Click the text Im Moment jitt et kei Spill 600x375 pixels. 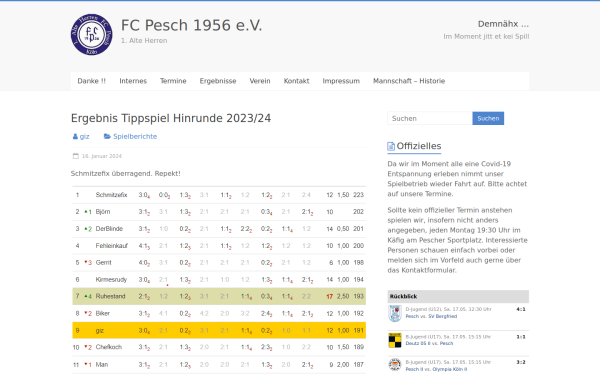486,36
